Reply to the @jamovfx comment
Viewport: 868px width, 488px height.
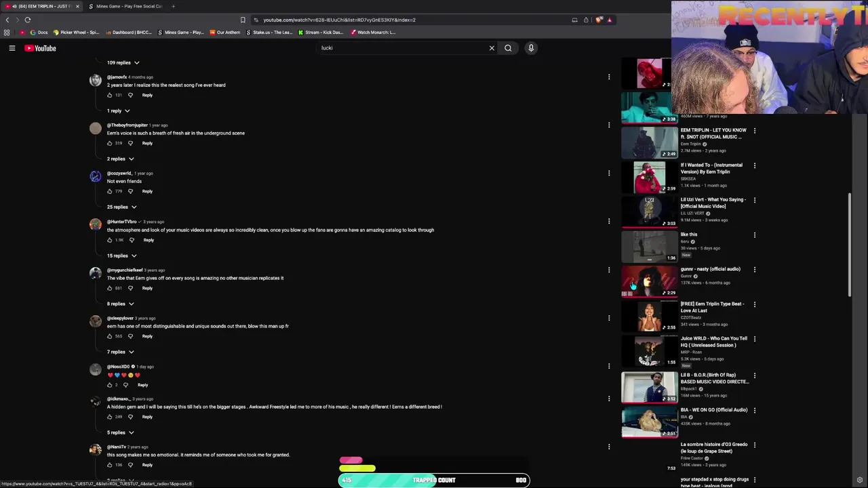coord(147,95)
